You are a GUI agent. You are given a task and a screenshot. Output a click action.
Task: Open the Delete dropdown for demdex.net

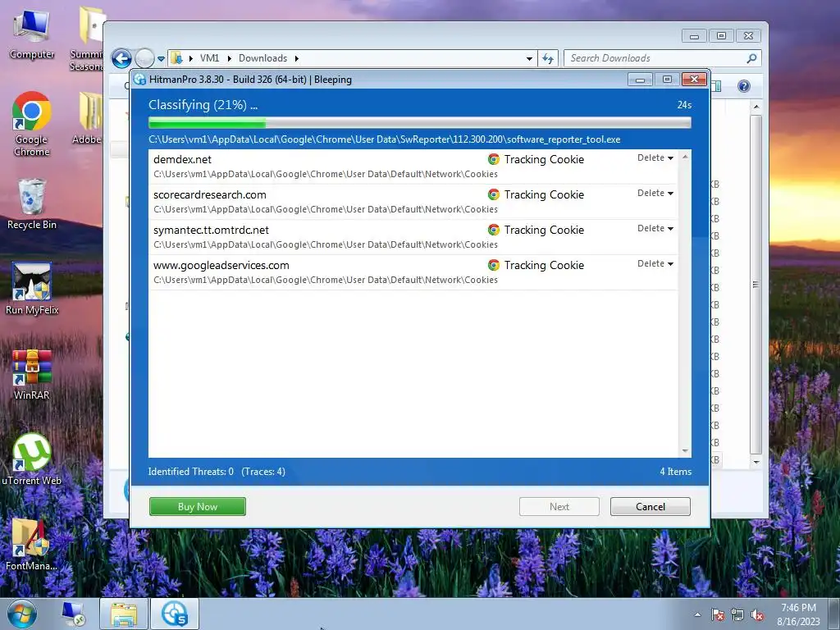(655, 158)
